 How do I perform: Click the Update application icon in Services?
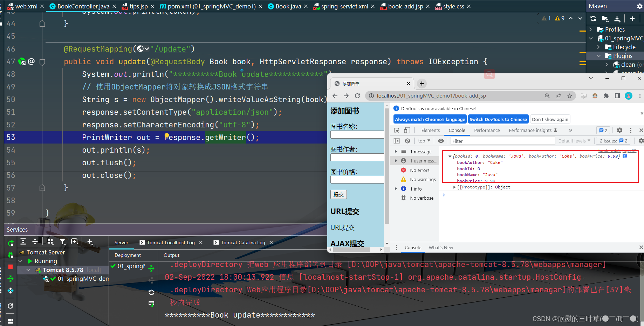coord(11,291)
